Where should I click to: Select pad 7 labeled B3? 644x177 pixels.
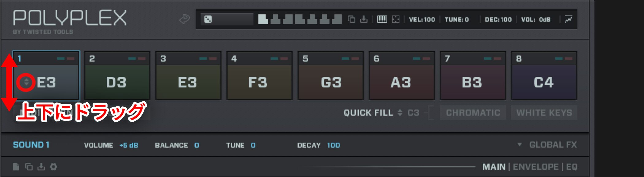click(x=473, y=76)
